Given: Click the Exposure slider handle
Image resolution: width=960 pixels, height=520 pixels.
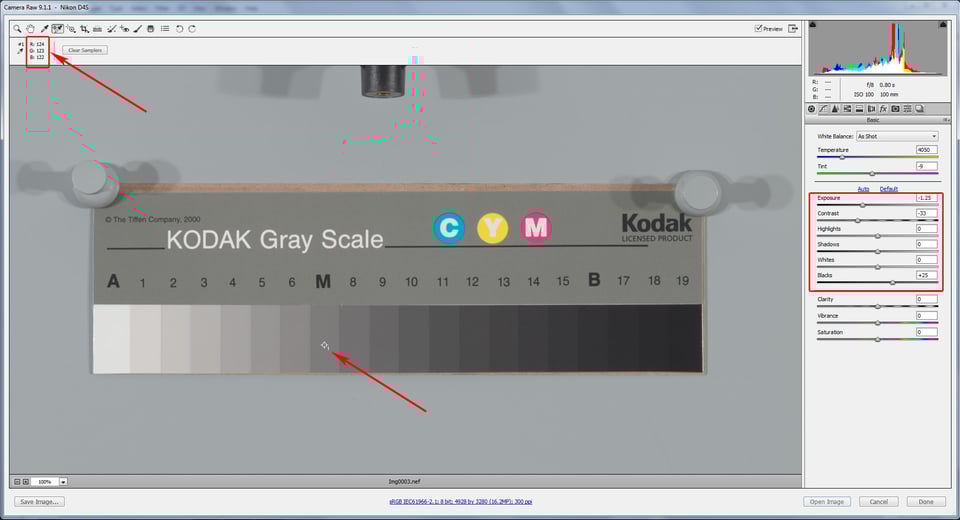Looking at the screenshot, I should click(x=863, y=205).
